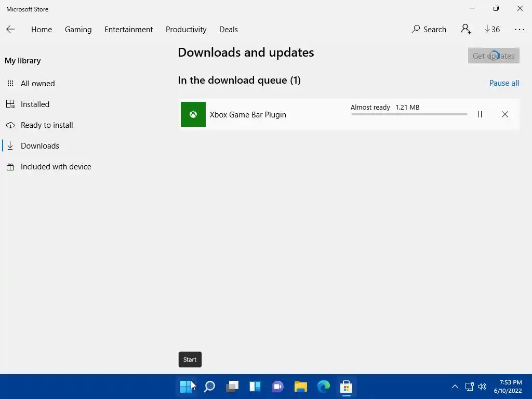Pause the Xbox Game Bar Plugin download

pyautogui.click(x=480, y=114)
